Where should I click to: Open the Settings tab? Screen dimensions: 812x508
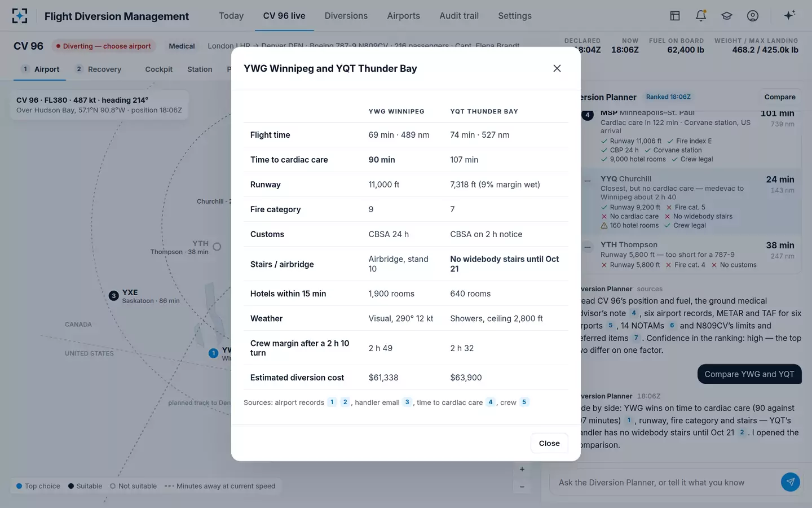tap(515, 16)
